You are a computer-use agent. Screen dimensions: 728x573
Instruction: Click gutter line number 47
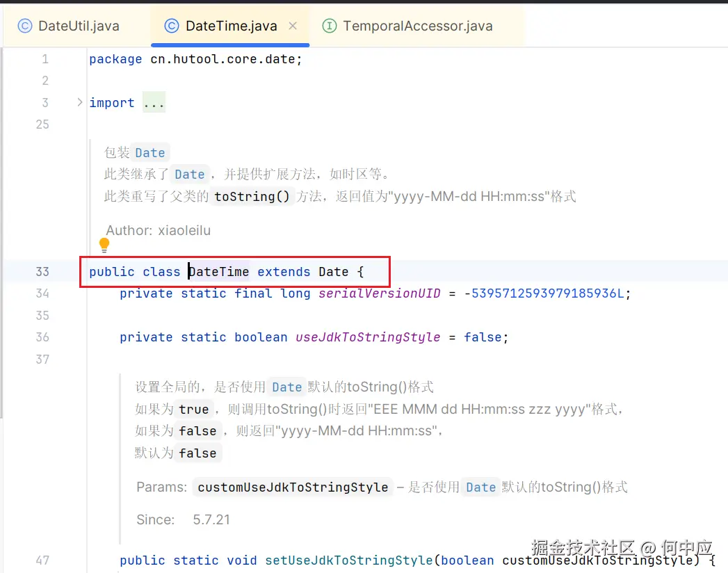pos(42,560)
